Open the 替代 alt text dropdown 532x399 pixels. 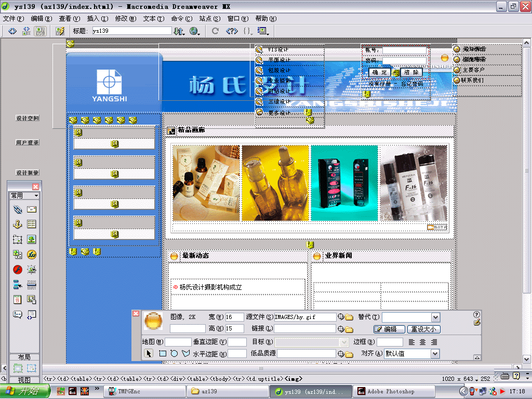point(435,317)
